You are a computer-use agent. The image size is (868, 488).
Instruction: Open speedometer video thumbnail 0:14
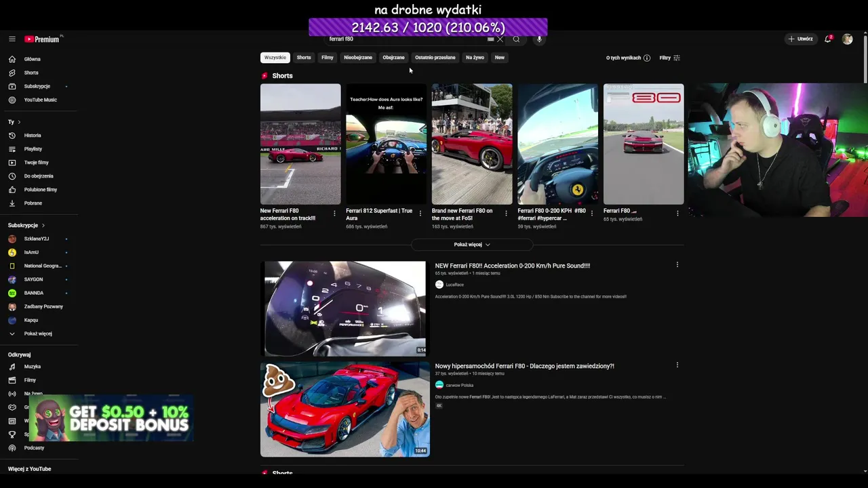pyautogui.click(x=344, y=308)
